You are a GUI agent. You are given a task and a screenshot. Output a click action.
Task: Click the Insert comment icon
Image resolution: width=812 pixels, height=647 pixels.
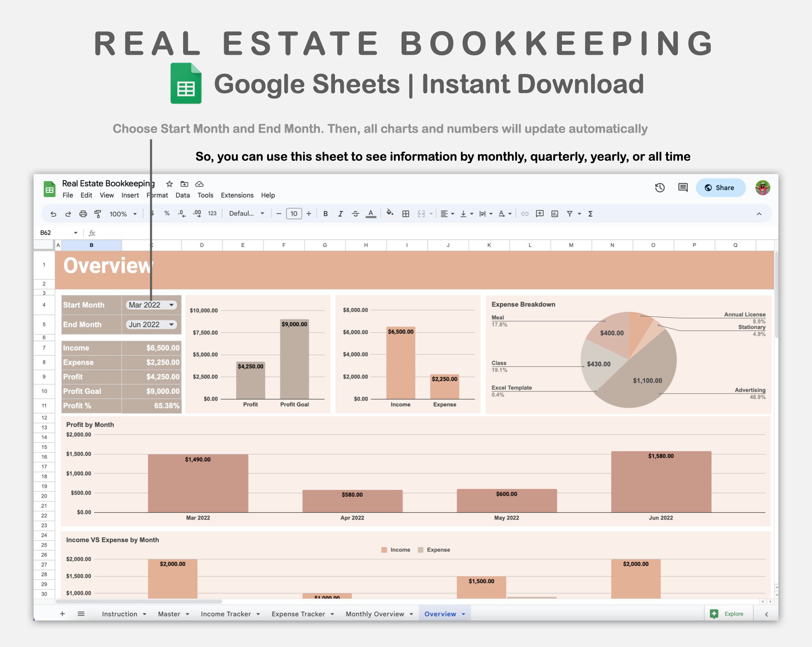539,214
